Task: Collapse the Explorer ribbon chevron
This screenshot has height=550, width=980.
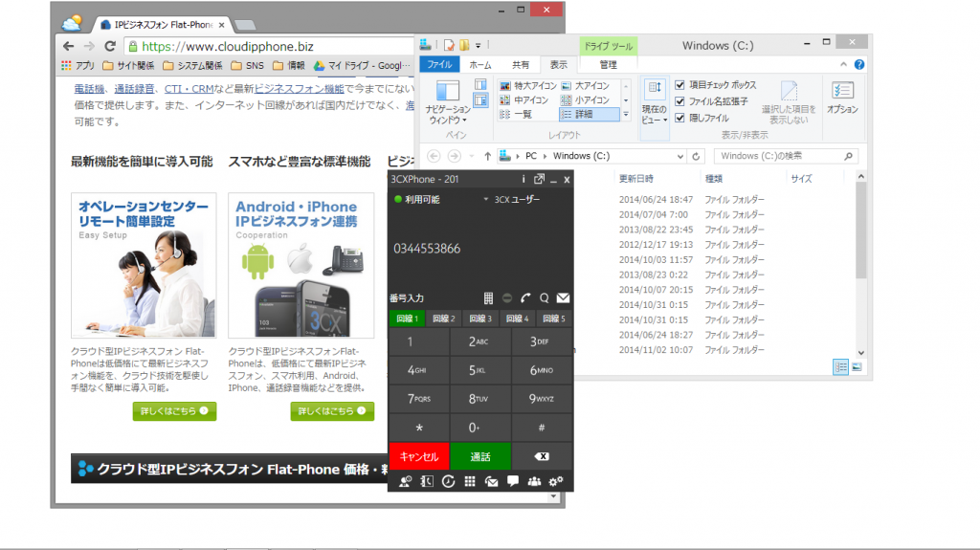Action: click(843, 64)
